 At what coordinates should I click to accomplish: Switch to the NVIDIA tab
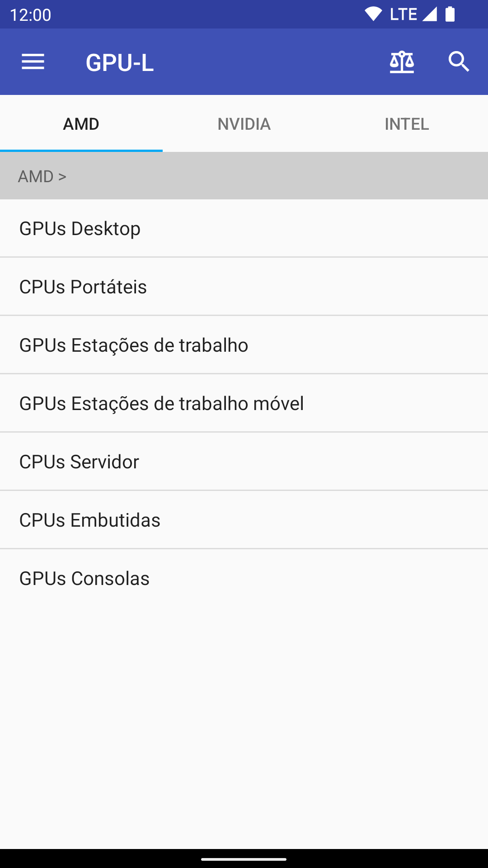(244, 124)
